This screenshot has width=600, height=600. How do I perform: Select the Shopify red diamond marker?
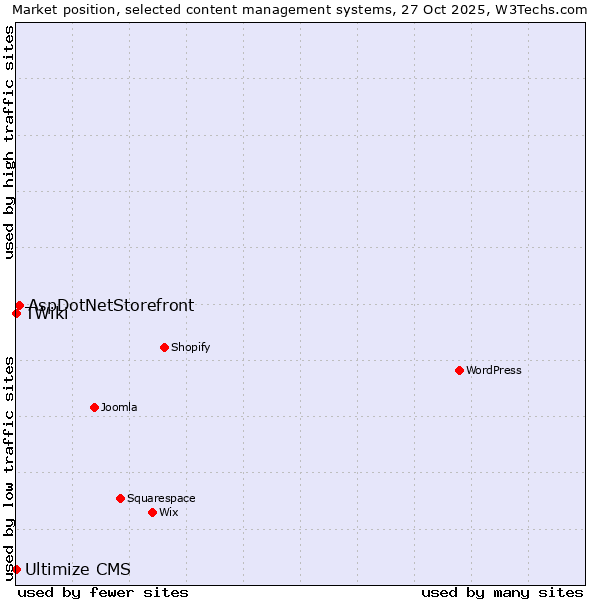point(164,347)
